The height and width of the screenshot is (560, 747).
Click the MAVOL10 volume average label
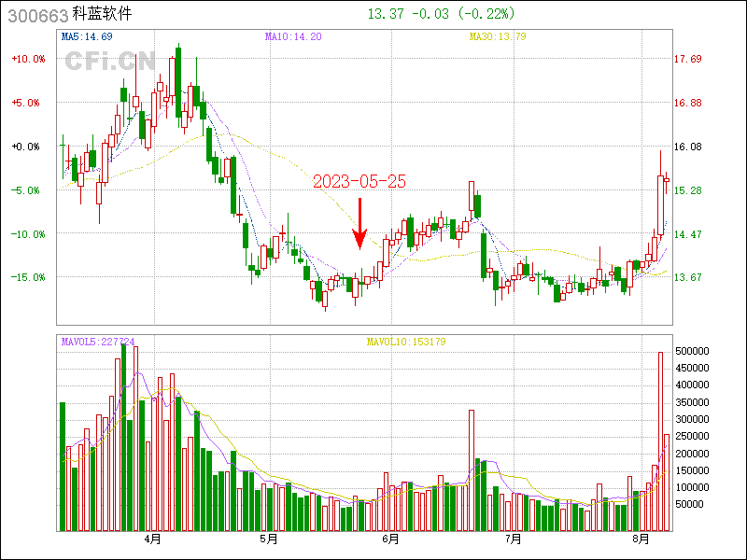pyautogui.click(x=406, y=342)
